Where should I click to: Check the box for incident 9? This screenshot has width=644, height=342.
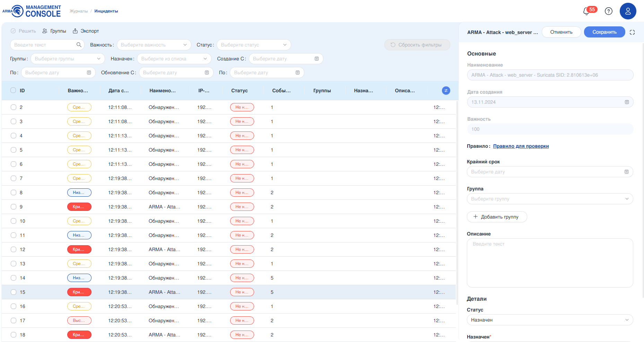pos(14,207)
